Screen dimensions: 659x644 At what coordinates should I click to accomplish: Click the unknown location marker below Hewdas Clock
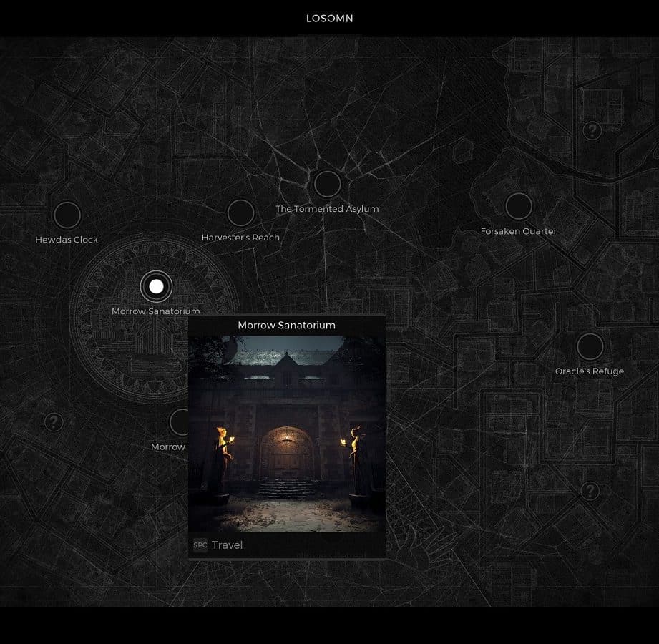[x=54, y=421]
